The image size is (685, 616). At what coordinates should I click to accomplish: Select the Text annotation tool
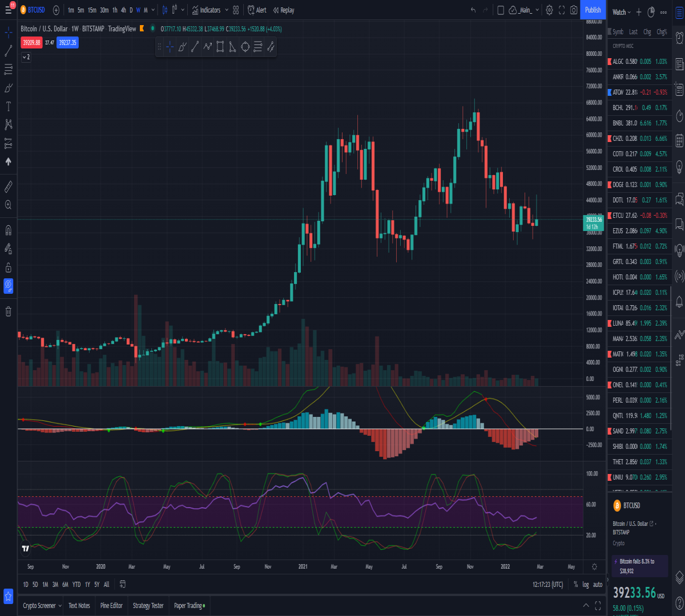click(x=9, y=106)
